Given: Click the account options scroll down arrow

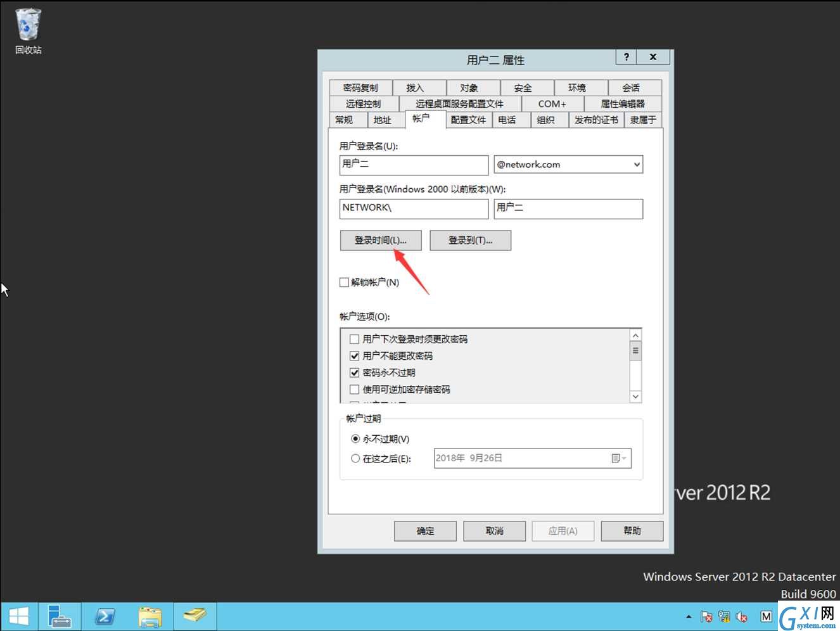Looking at the screenshot, I should (636, 397).
